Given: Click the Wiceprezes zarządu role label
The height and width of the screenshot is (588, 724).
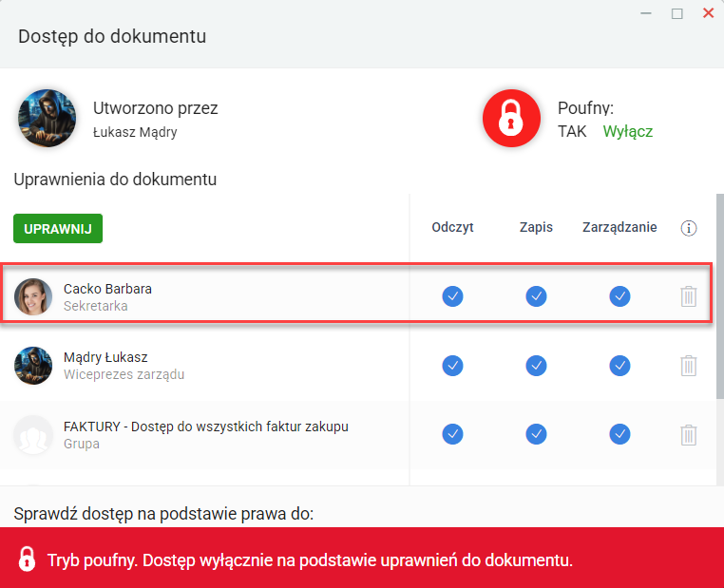Looking at the screenshot, I should (x=124, y=374).
